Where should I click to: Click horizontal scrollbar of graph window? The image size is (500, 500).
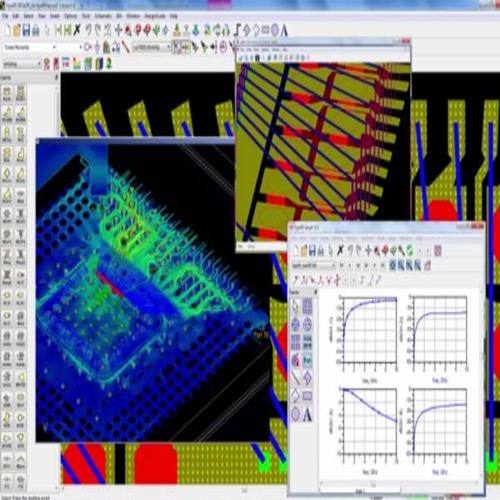399,483
